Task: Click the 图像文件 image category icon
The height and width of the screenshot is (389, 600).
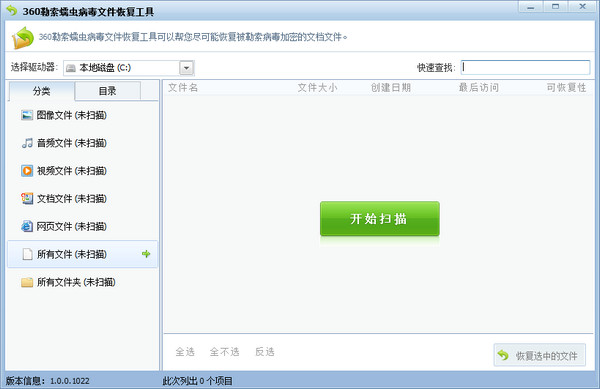Action: pyautogui.click(x=27, y=115)
